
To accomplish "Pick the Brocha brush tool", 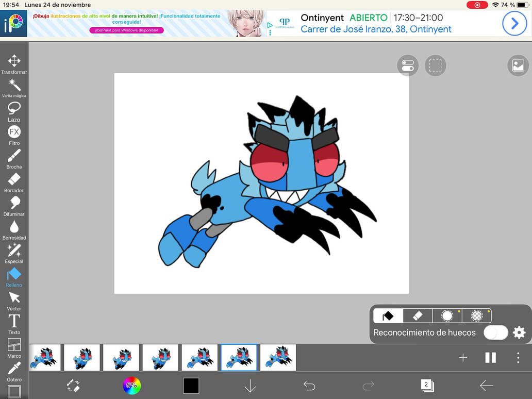I will coord(14,159).
